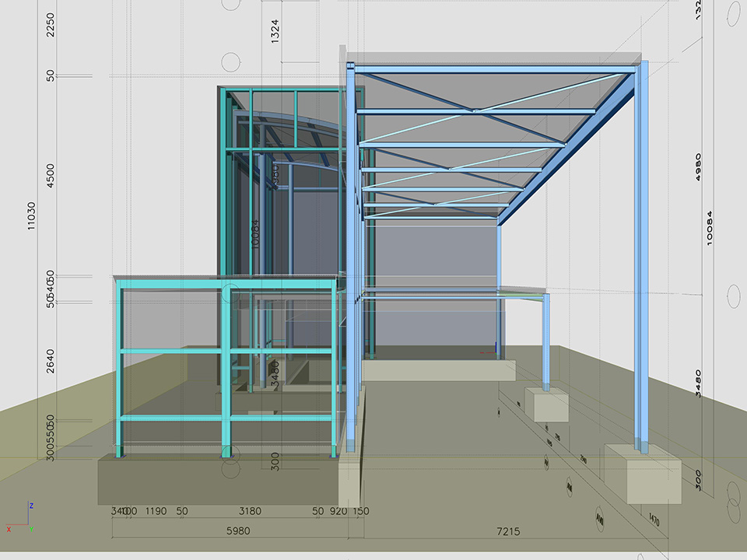Screen dimensions: 747x560
Task: Click the grid bubble circle at top left
Action: pyautogui.click(x=231, y=61)
